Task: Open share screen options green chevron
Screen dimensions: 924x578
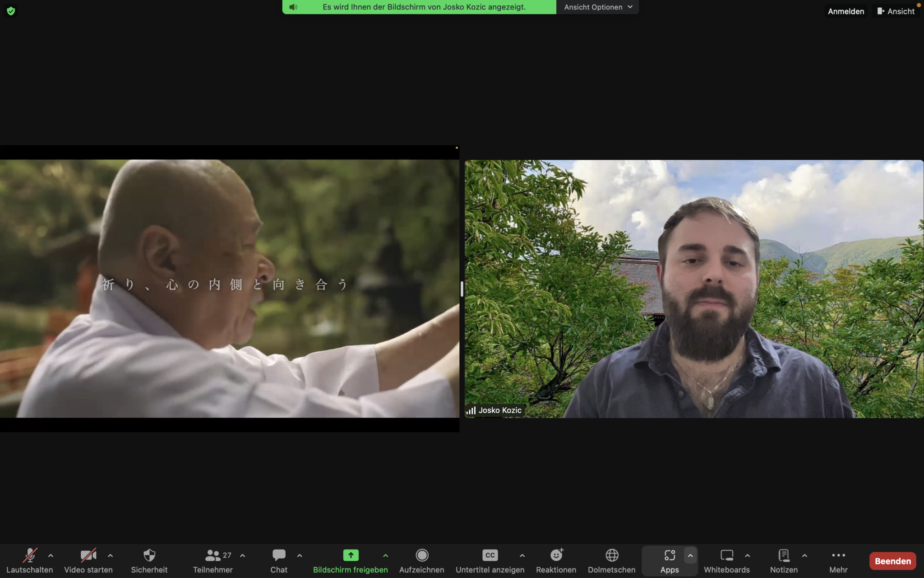Action: (x=385, y=555)
